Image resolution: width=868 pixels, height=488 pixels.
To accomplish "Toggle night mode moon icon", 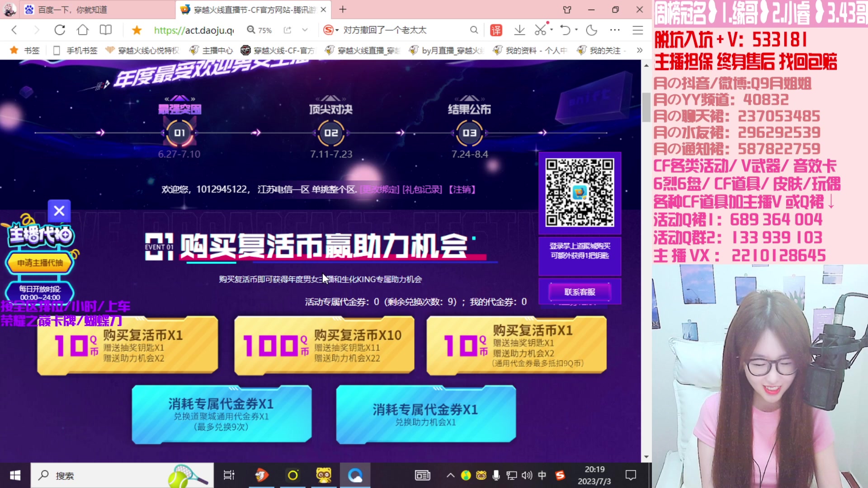I will tap(591, 30).
